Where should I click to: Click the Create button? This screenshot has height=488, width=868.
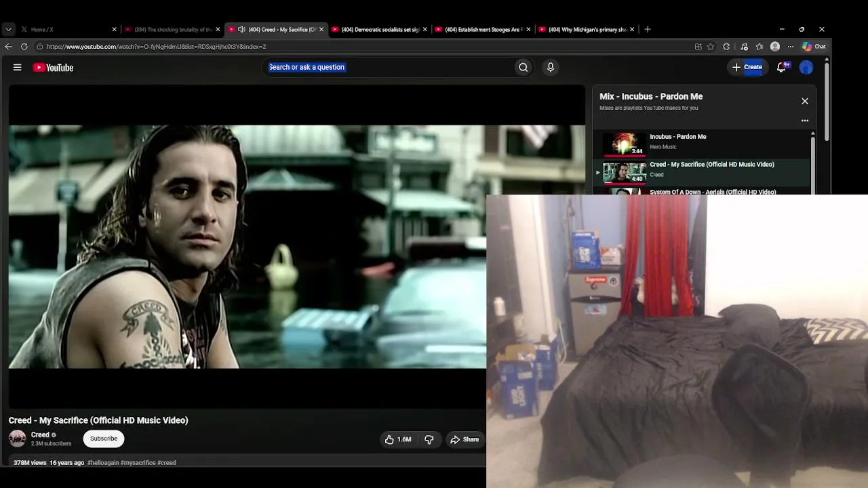pyautogui.click(x=747, y=67)
